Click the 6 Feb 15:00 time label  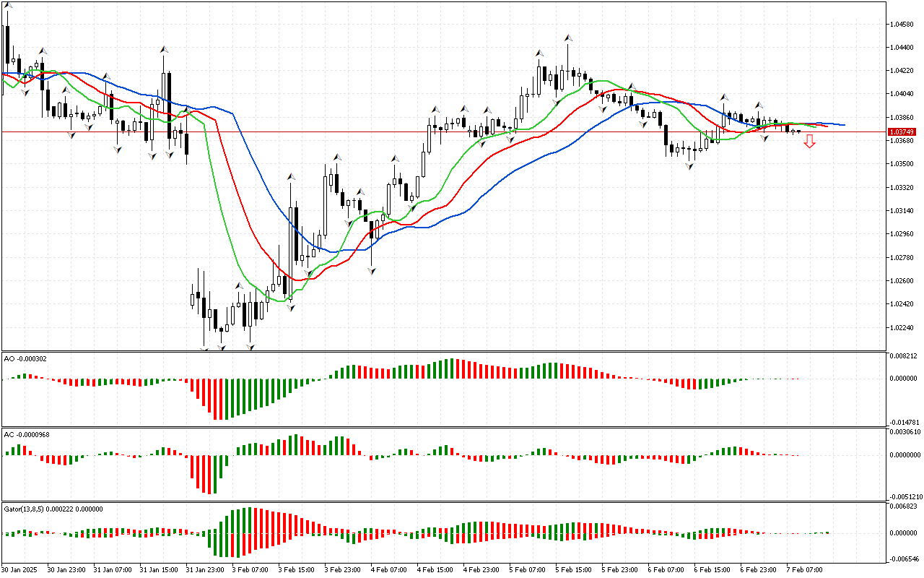coord(712,569)
